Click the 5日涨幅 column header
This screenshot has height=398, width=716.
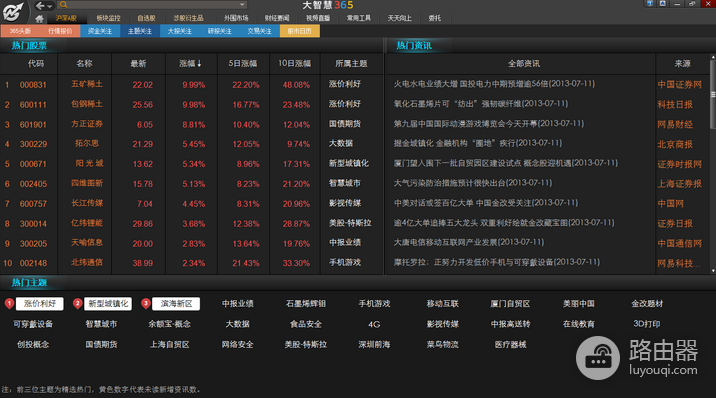(x=242, y=64)
